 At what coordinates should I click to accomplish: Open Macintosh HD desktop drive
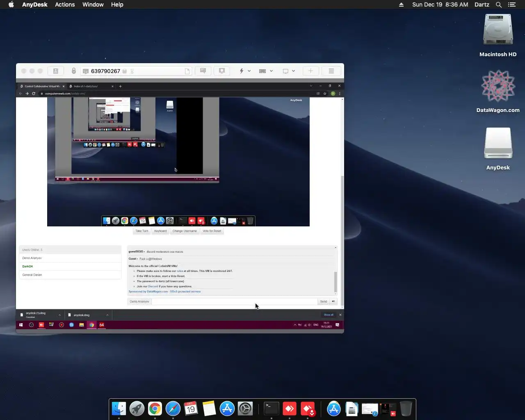pos(498,35)
